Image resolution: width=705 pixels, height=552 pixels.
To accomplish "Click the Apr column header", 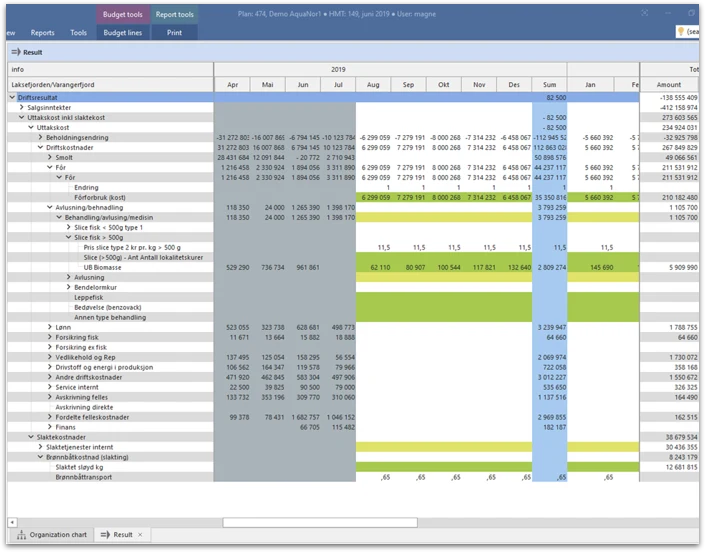I will (232, 85).
